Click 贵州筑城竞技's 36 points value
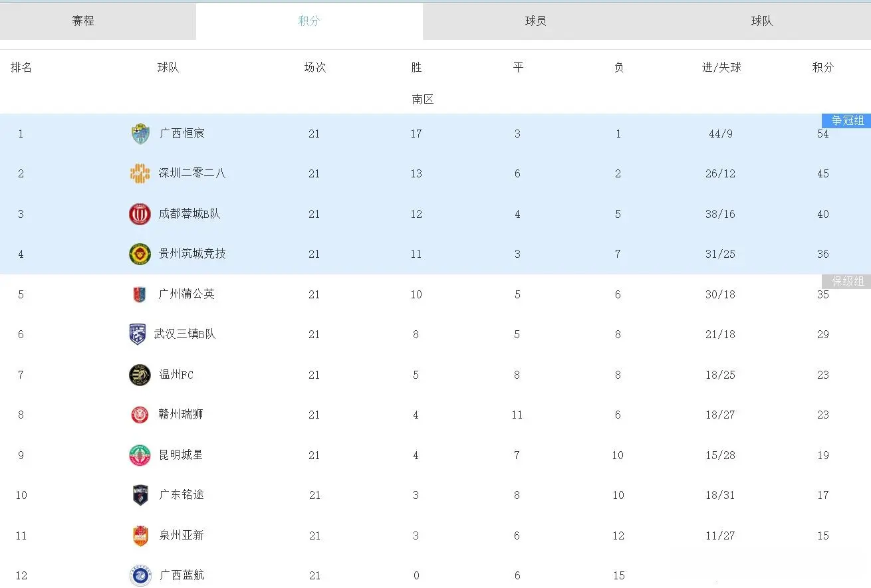The image size is (871, 588). [823, 254]
